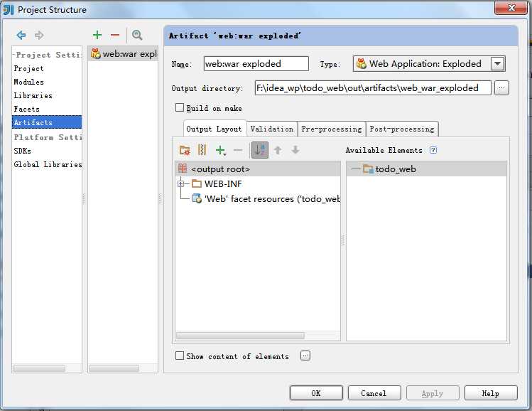532x411 pixels.
Task: Click the Cancel button
Action: coord(374,393)
